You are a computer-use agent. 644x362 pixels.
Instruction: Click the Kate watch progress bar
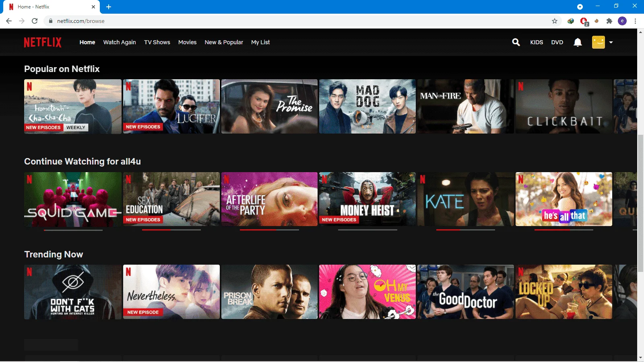[x=466, y=230]
